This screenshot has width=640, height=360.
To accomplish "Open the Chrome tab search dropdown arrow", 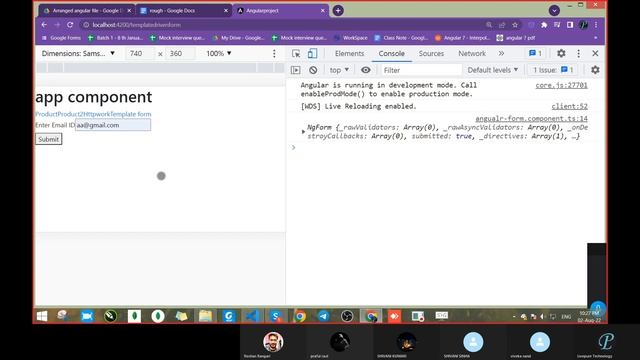I will [x=554, y=11].
